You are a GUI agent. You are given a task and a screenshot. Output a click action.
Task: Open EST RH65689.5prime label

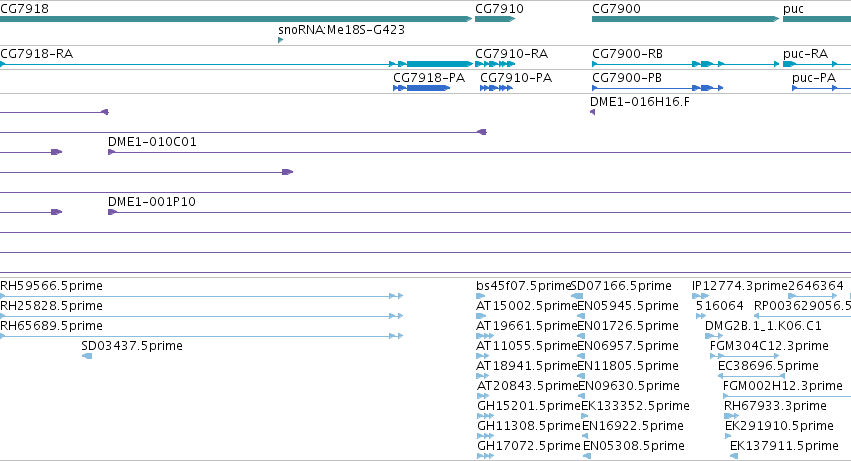point(51,326)
